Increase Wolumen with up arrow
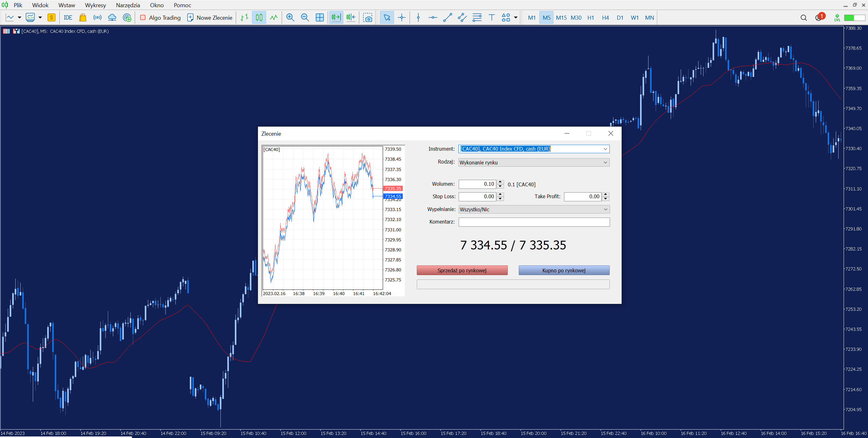 (500, 182)
